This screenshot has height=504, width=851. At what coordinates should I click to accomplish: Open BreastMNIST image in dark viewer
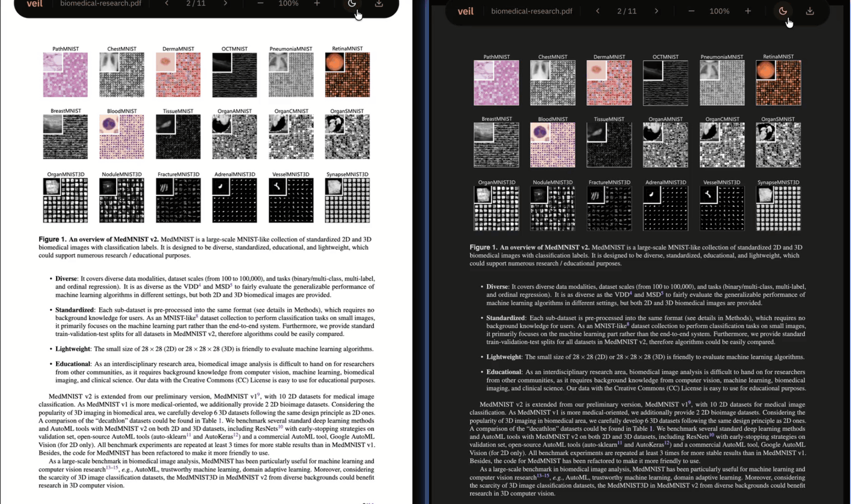(496, 145)
